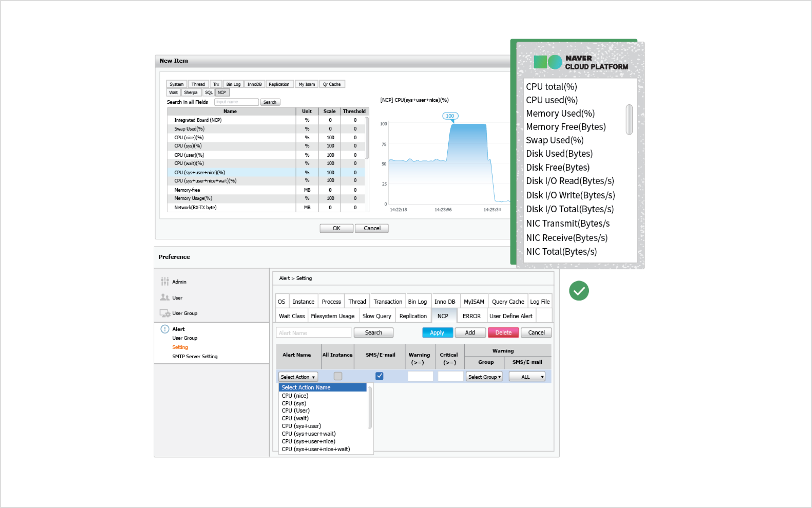The height and width of the screenshot is (508, 812).
Task: Click the pink Delete button
Action: 503,333
